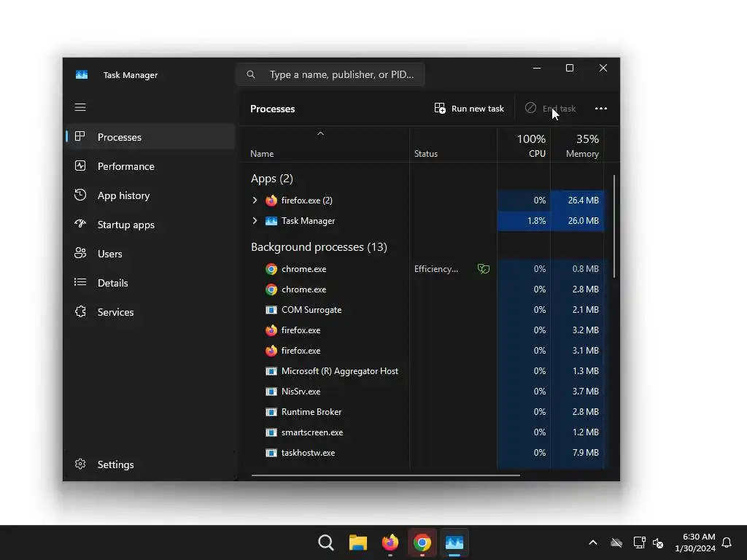Select the taskhostw.exe process
747x560 pixels.
click(x=427, y=453)
